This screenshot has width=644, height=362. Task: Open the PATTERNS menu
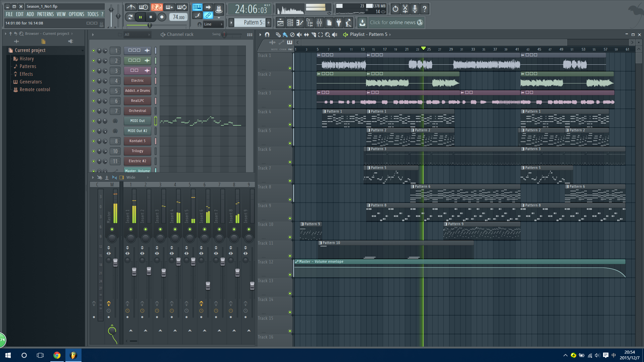point(45,14)
